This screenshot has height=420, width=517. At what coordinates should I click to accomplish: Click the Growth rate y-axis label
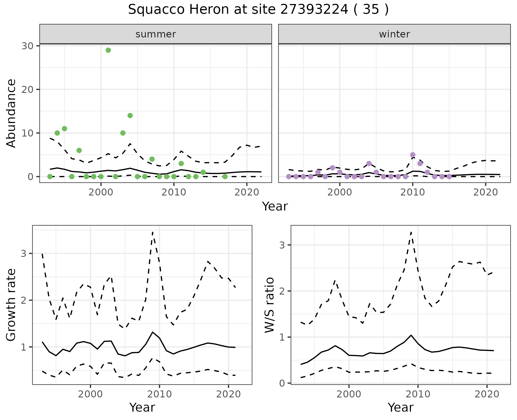[x=11, y=305]
